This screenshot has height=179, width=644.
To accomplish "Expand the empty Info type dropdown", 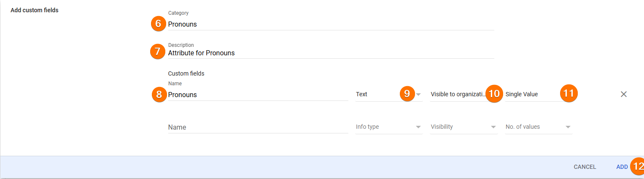I will tap(388, 127).
